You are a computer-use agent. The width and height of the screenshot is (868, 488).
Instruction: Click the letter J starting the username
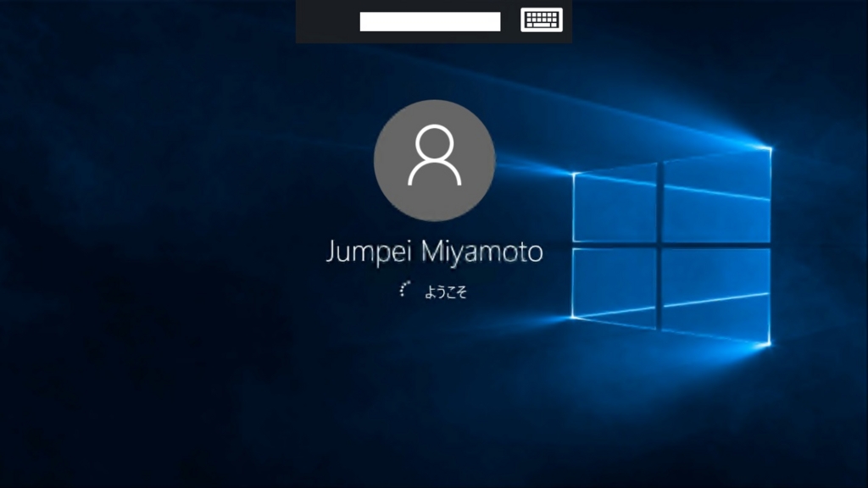[331, 252]
